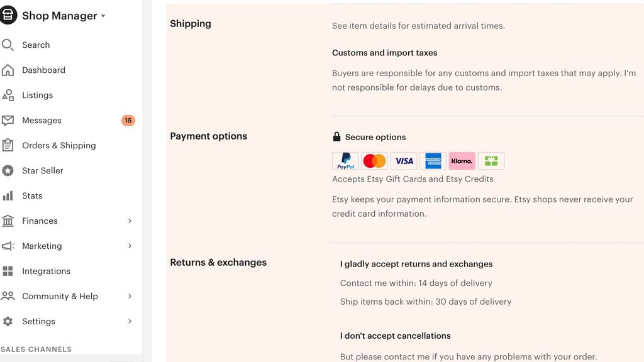Click the Sales Channels section header
The height and width of the screenshot is (362, 644).
click(x=36, y=349)
